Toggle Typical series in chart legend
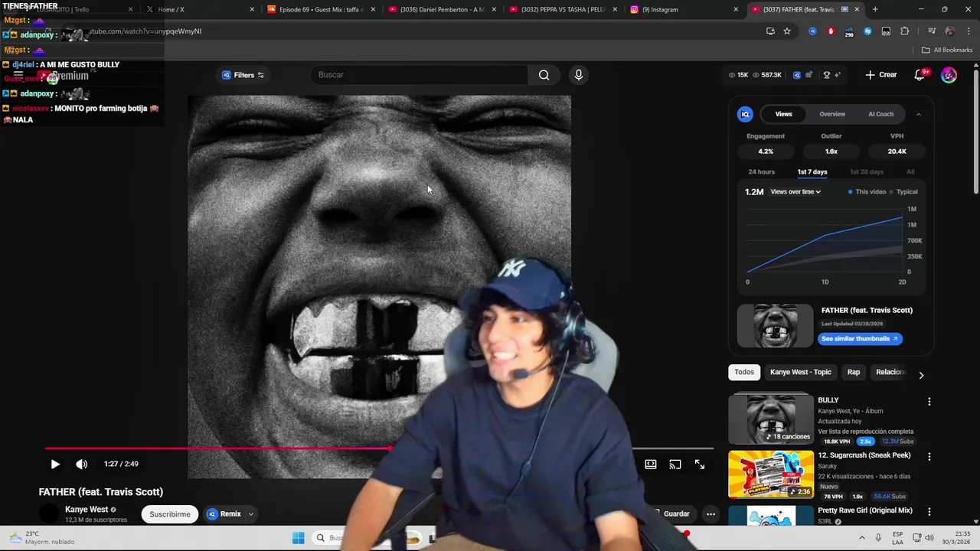Image resolution: width=980 pixels, height=551 pixels. click(903, 192)
